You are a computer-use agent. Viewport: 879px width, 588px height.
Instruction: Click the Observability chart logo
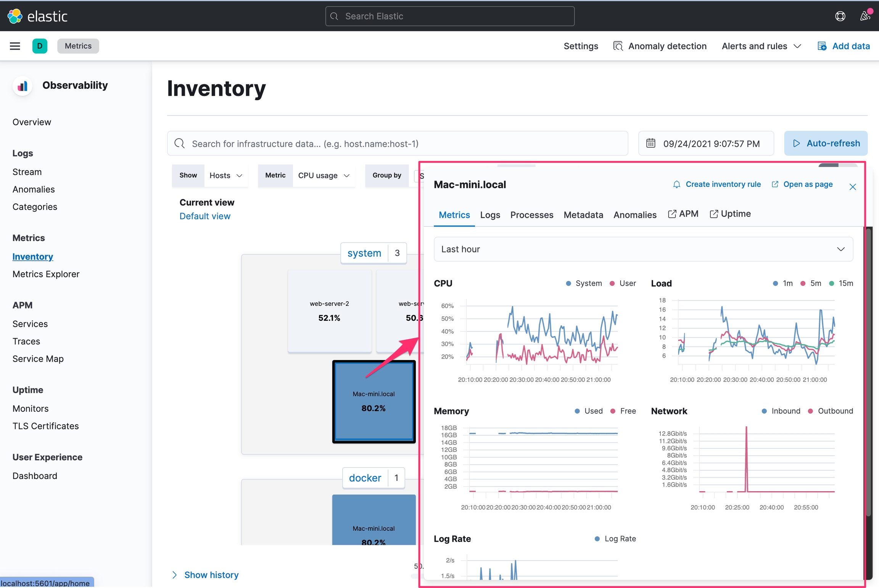(x=23, y=86)
